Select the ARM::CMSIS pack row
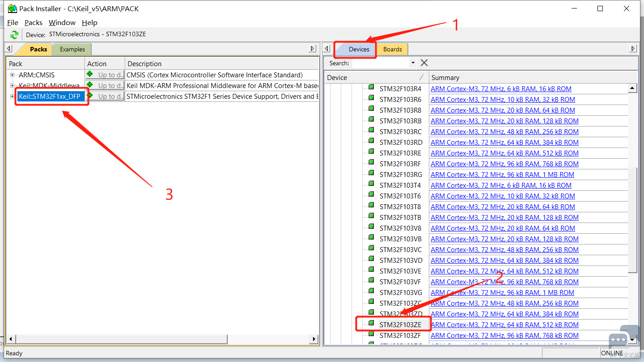The height and width of the screenshot is (362, 644). click(x=37, y=75)
